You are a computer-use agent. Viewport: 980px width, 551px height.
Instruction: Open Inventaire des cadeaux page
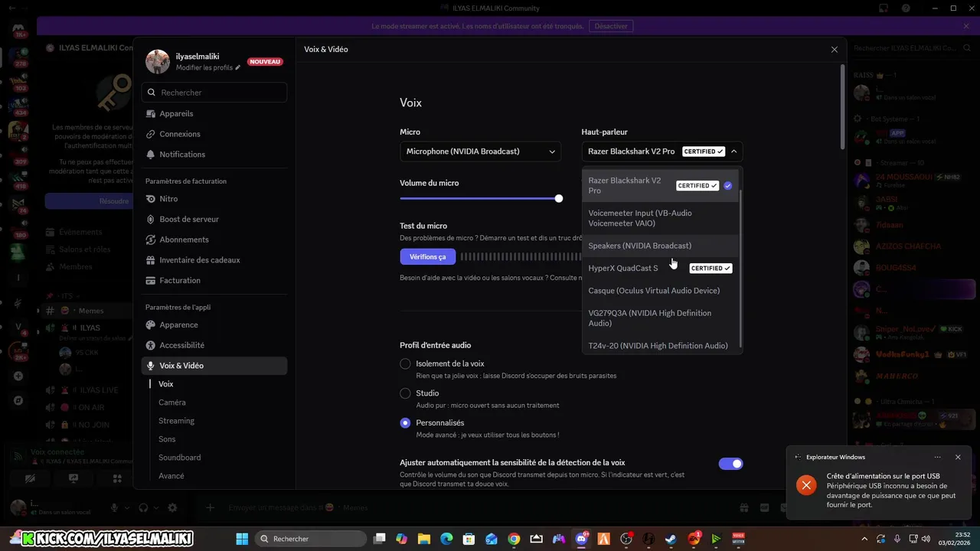[214, 260]
